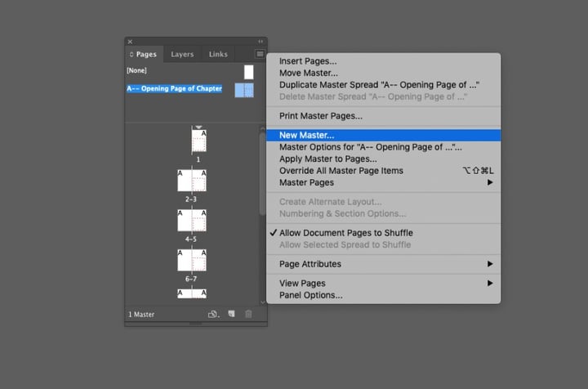This screenshot has height=389, width=588.
Task: Click the 6-7 spread label
Action: point(190,279)
